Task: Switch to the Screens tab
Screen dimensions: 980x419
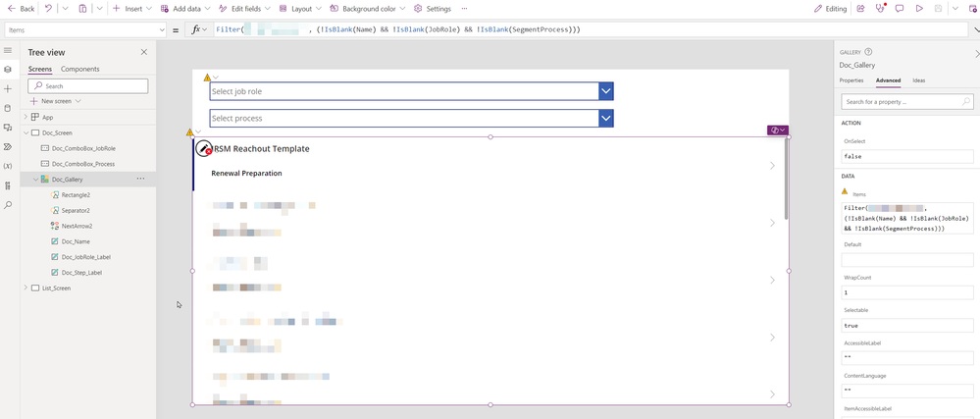Action: pyautogui.click(x=40, y=69)
